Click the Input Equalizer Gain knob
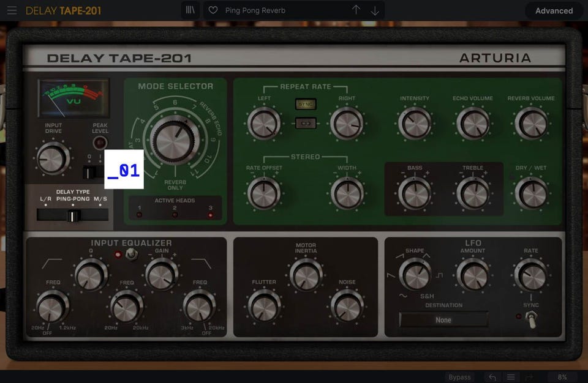 coord(162,275)
